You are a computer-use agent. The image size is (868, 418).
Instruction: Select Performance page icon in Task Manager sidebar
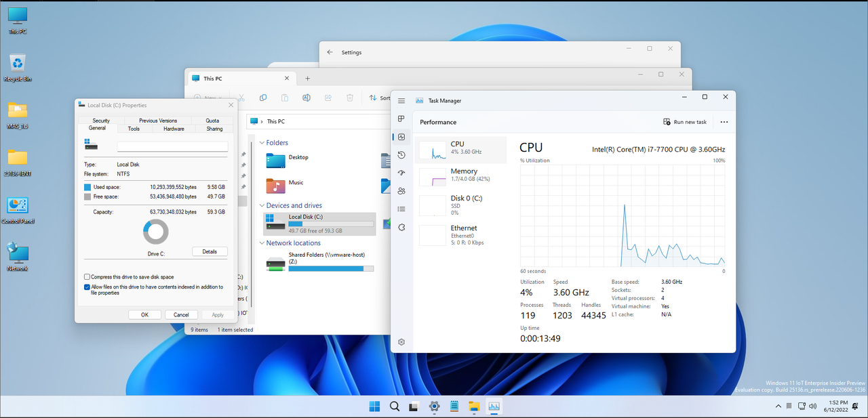[401, 137]
